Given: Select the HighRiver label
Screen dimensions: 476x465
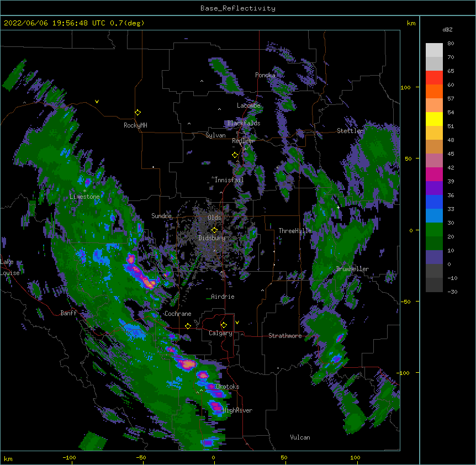Looking at the screenshot, I should [237, 410].
